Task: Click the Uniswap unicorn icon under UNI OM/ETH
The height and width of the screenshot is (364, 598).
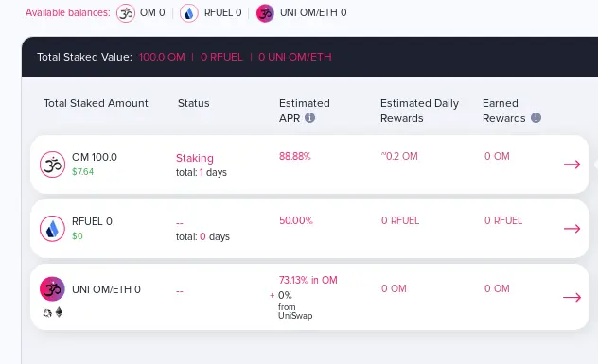Action: pos(47,313)
